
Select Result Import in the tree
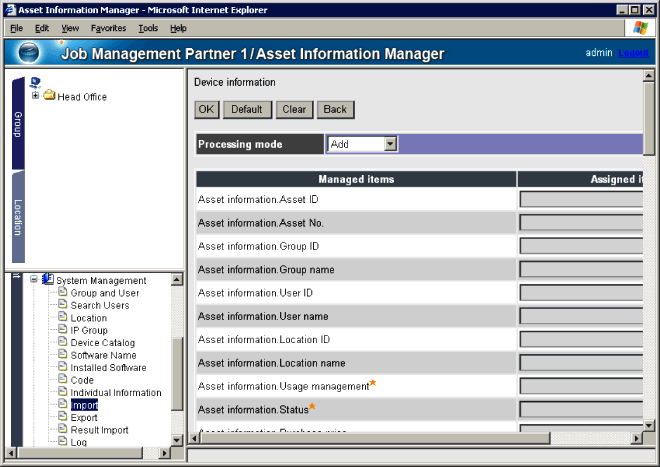[99, 430]
